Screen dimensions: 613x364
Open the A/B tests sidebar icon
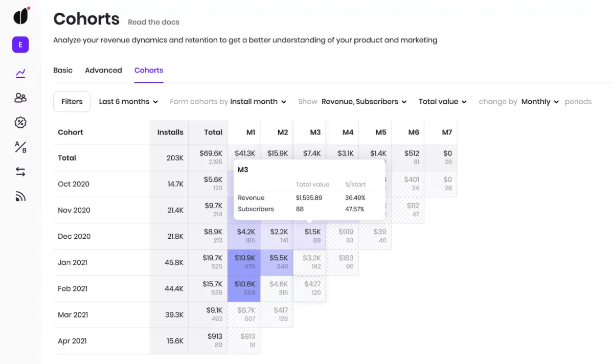coord(20,147)
